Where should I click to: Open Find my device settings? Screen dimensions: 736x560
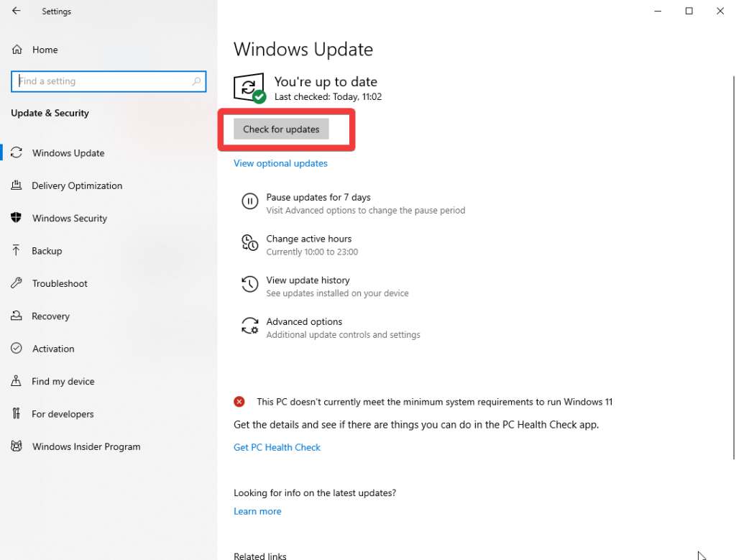63,381
